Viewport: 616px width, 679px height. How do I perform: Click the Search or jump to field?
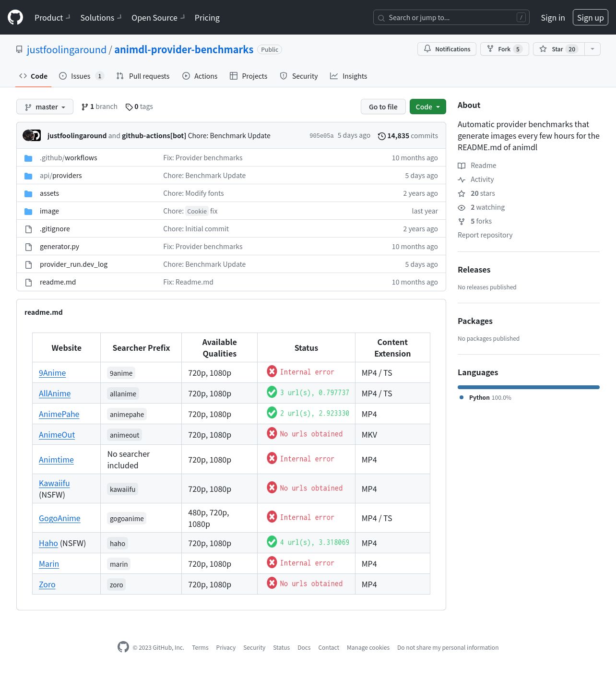(x=451, y=17)
